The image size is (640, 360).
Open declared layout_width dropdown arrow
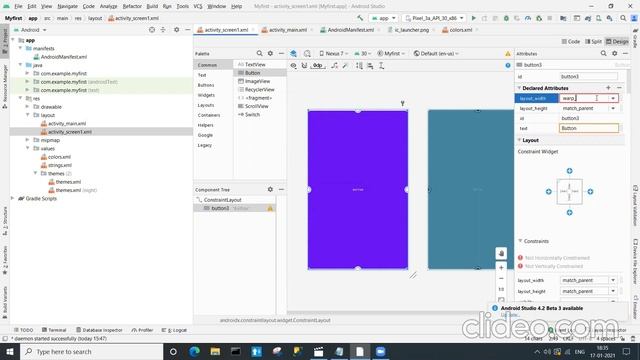613,98
